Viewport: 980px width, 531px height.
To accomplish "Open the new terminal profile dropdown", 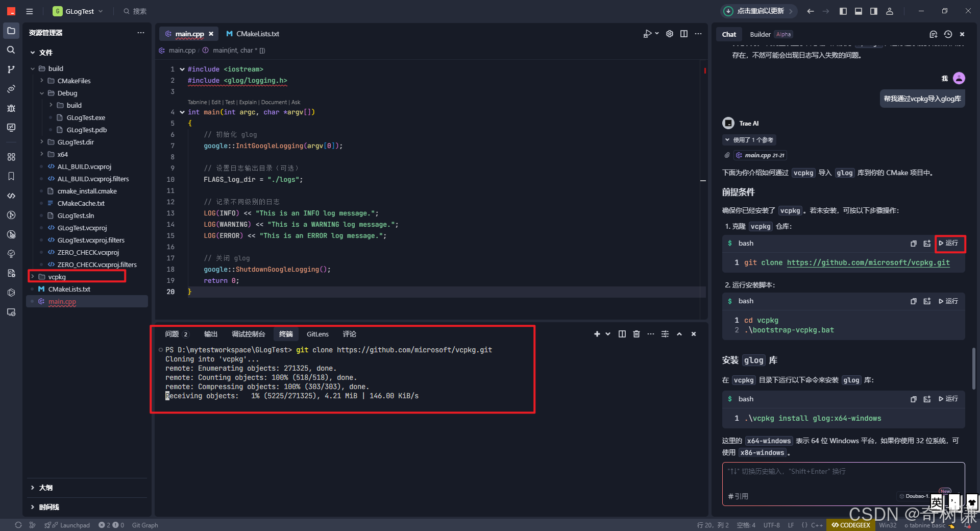I will coord(608,334).
